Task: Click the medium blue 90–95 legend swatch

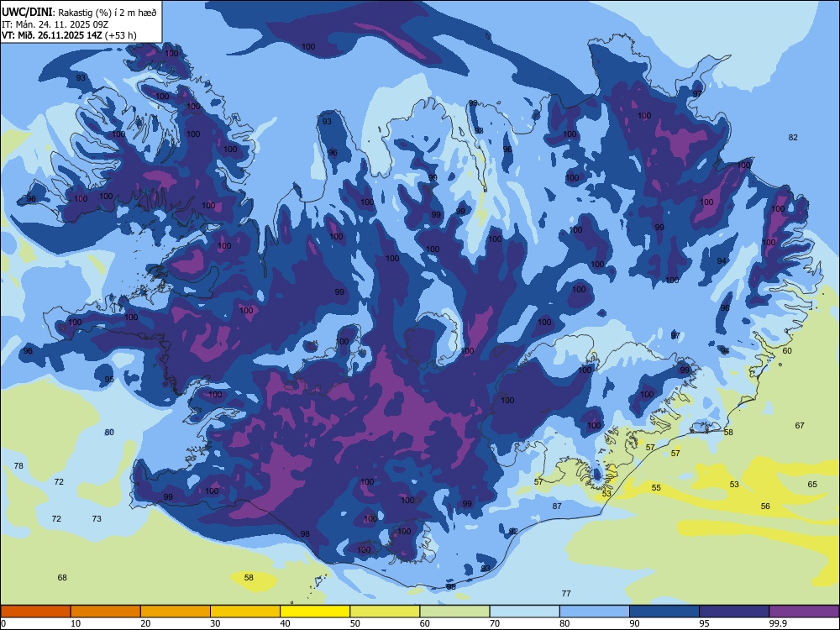Action: (664, 612)
